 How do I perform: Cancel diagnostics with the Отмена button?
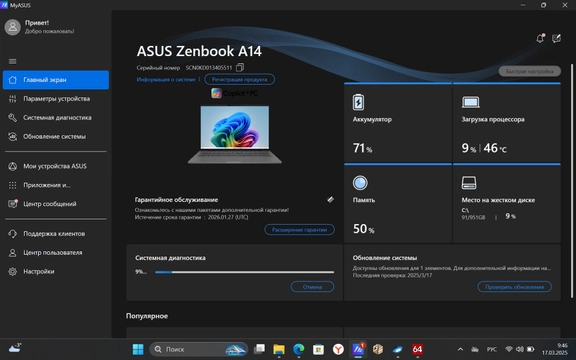[x=312, y=287]
